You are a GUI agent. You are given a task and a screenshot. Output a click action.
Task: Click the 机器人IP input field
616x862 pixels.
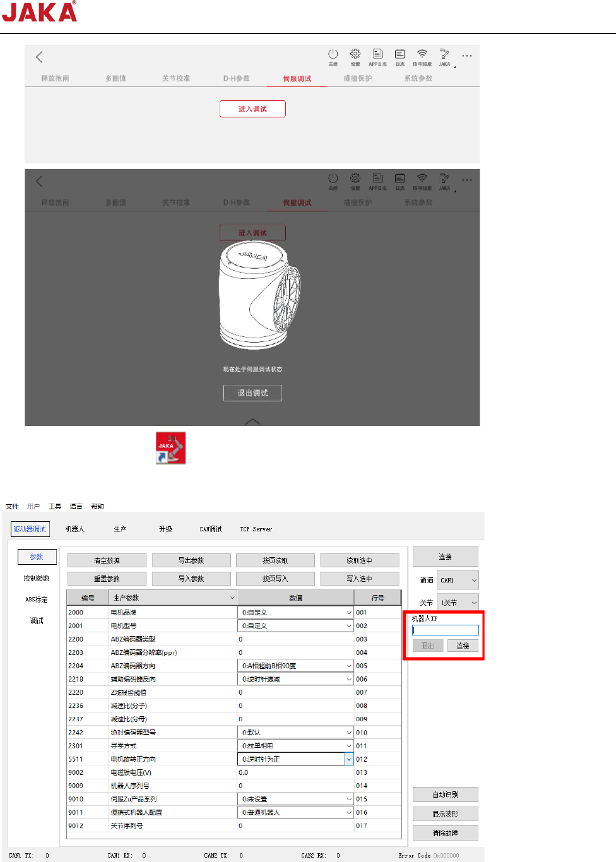point(446,630)
